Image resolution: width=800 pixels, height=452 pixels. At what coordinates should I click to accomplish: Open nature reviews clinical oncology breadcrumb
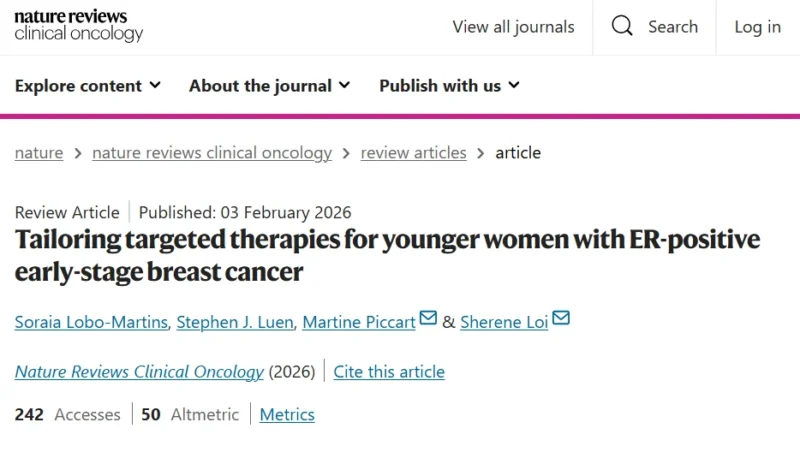(x=212, y=153)
